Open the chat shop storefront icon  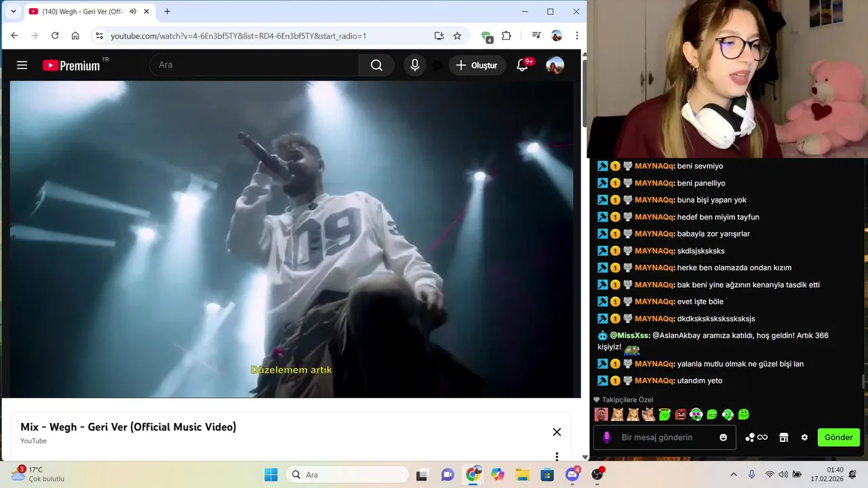784,437
